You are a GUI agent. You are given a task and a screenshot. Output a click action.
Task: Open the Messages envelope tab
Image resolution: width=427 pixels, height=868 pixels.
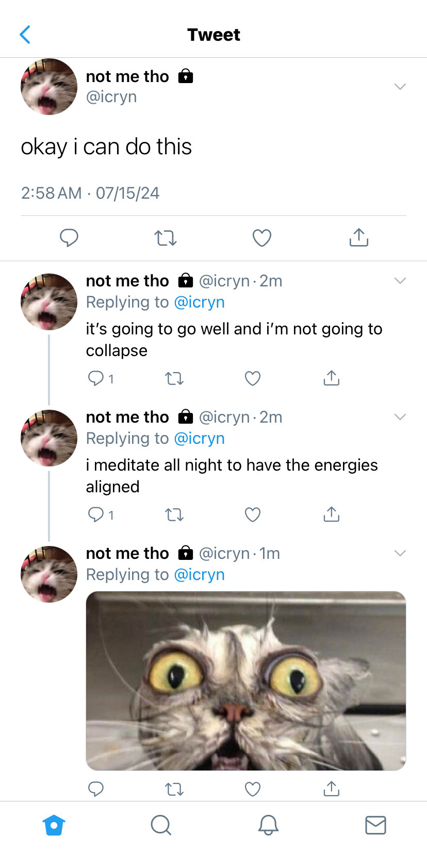pos(375,825)
